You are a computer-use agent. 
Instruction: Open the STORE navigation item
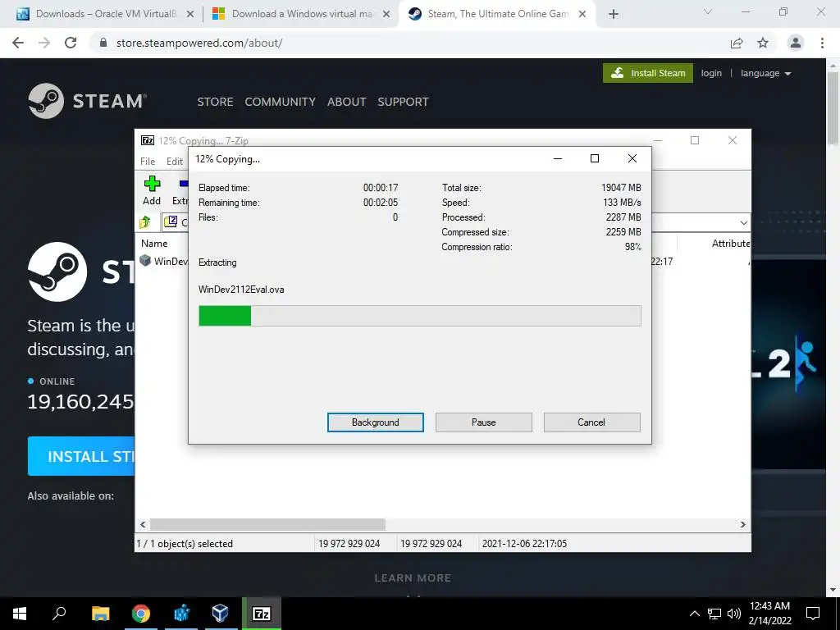tap(215, 102)
